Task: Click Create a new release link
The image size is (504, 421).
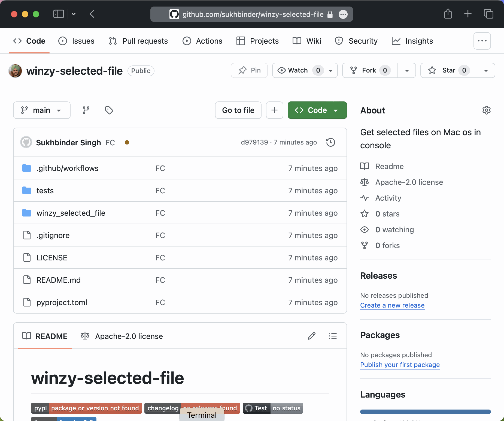Action: pos(392,305)
